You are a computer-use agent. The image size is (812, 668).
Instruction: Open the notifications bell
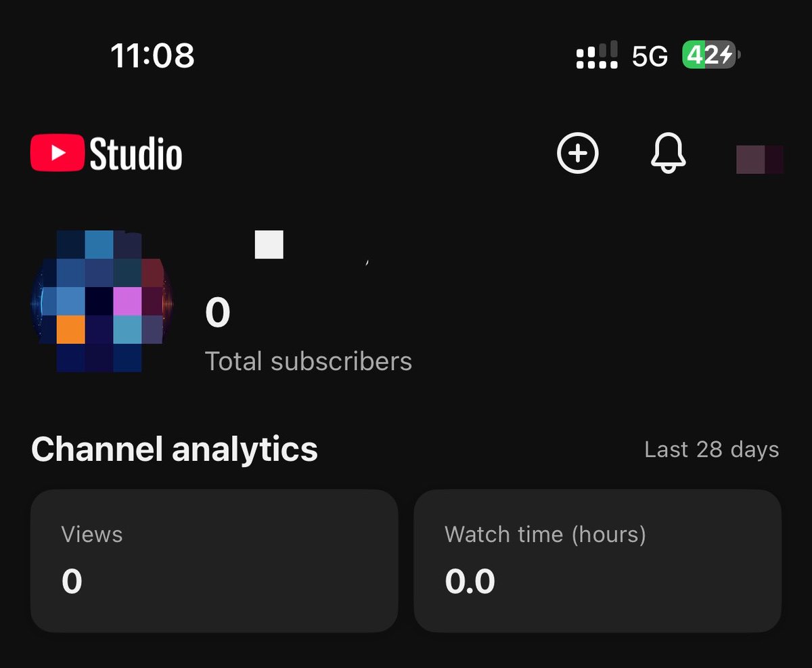point(668,153)
